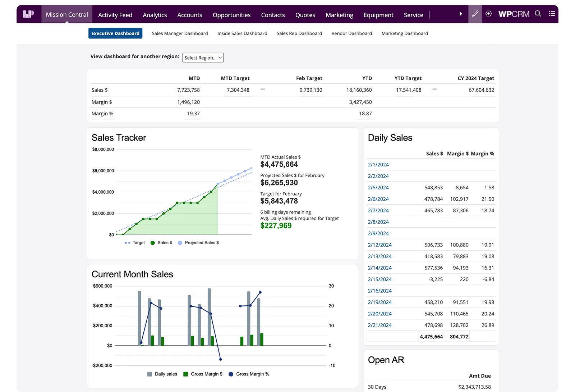This screenshot has width=575, height=392.
Task: Open the Marketing Dashboard
Action: [x=405, y=33]
